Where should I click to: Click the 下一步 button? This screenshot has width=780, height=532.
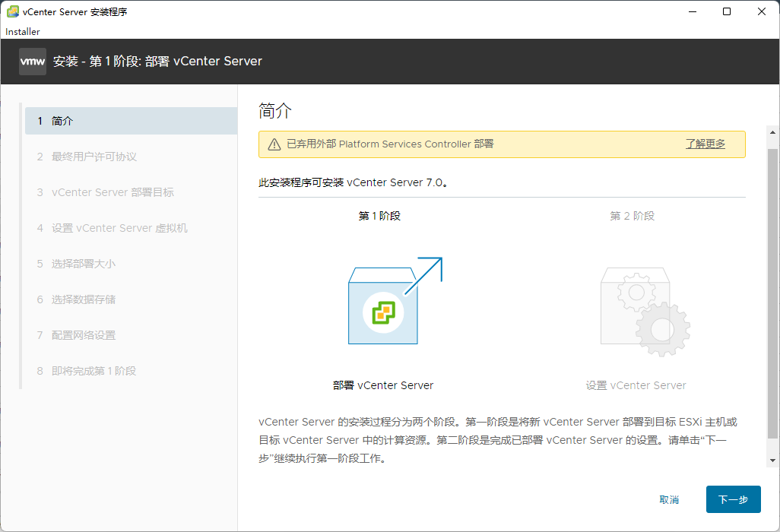(x=733, y=499)
